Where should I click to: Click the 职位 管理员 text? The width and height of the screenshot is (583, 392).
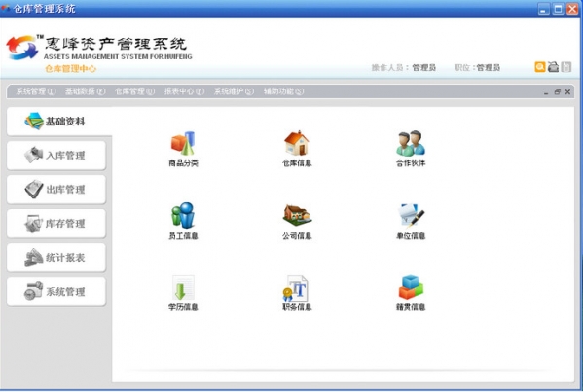(x=477, y=68)
